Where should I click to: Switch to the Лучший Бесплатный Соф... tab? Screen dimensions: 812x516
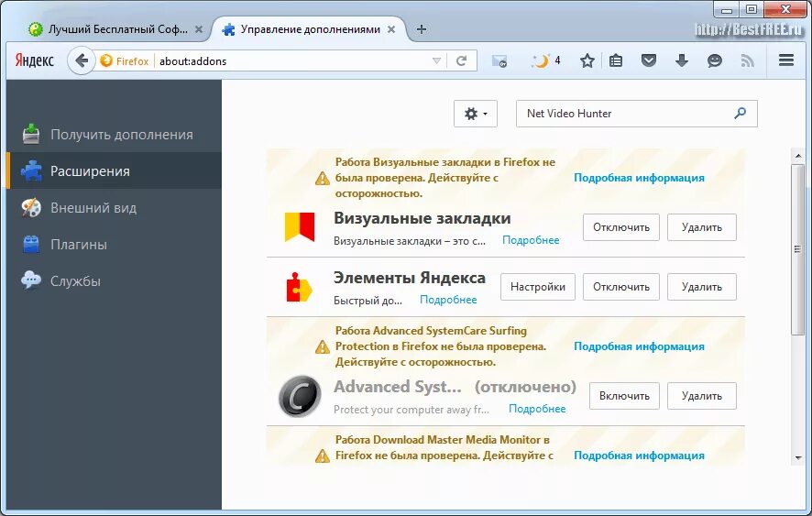pos(116,29)
